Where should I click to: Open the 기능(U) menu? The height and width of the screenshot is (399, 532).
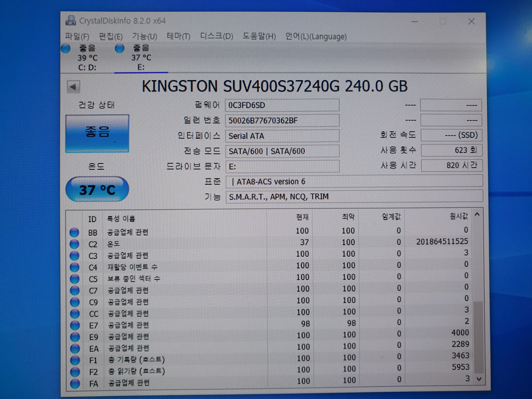coord(144,37)
